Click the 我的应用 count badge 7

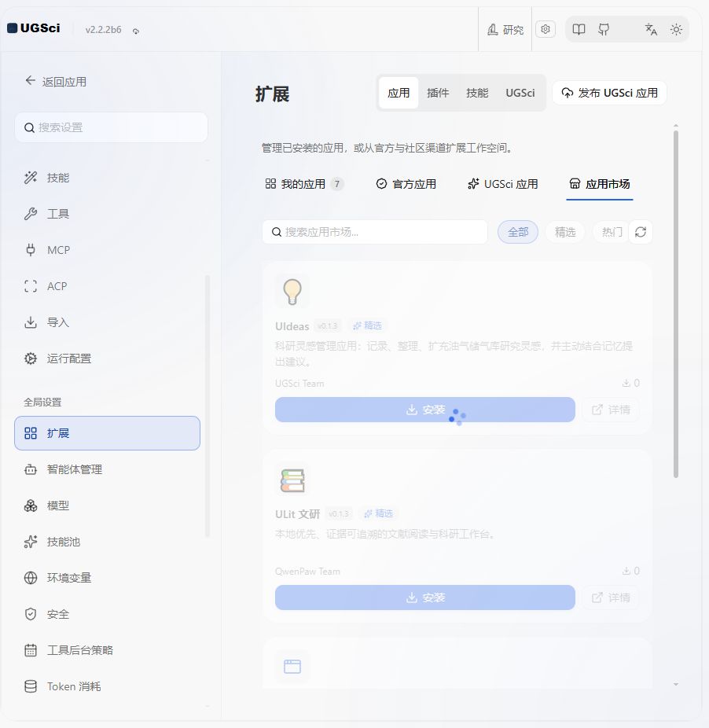click(337, 184)
